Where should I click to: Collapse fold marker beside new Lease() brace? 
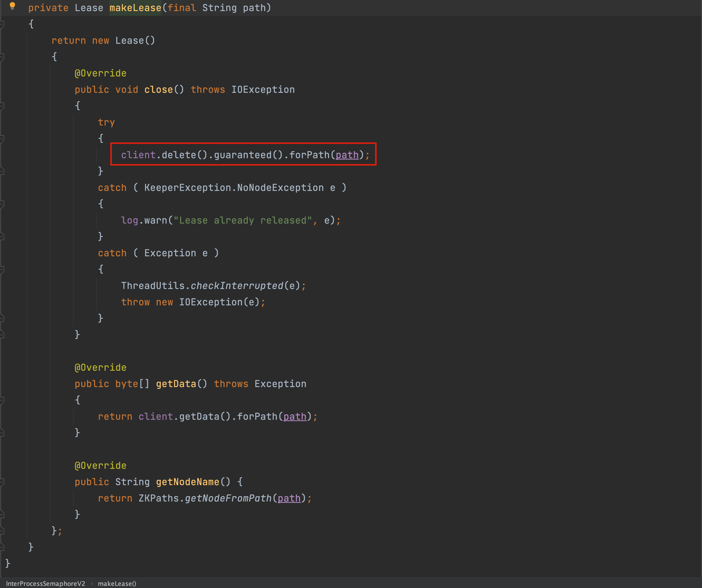[x=2, y=57]
